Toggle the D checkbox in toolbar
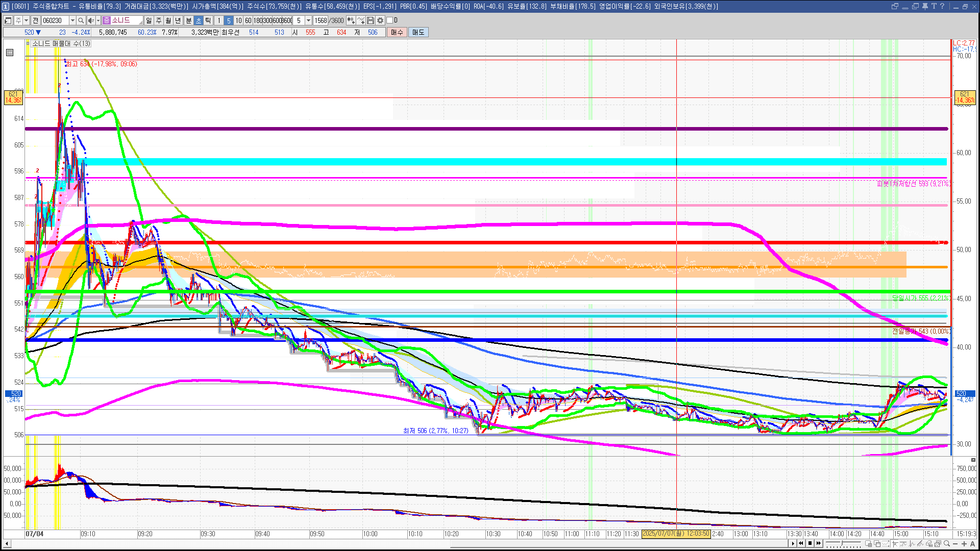The image size is (980, 551). (x=390, y=20)
